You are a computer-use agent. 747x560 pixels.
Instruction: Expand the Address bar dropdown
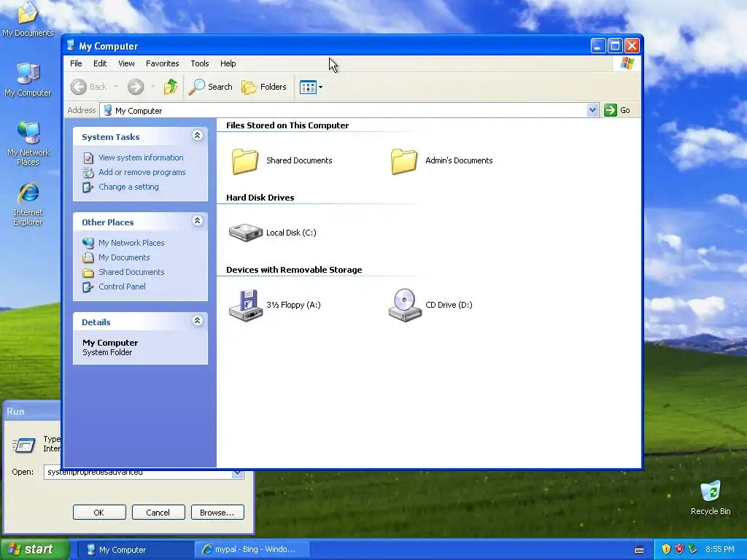pos(592,110)
